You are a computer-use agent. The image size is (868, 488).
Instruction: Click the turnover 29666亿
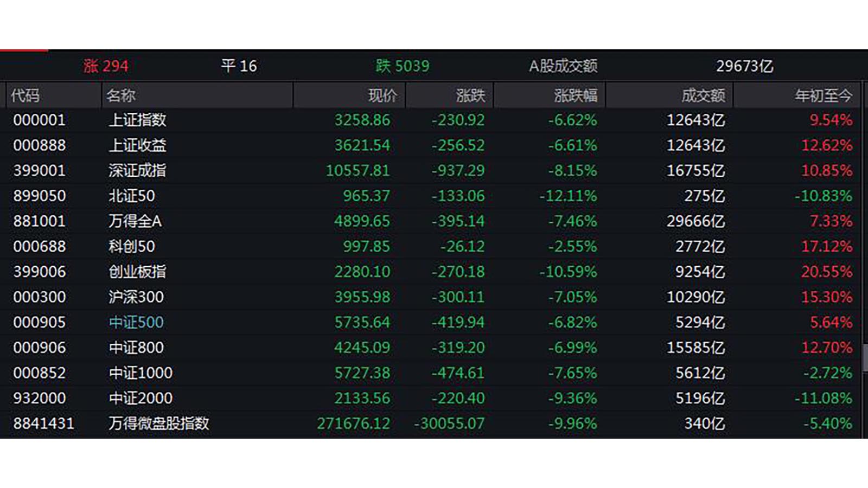pyautogui.click(x=696, y=221)
